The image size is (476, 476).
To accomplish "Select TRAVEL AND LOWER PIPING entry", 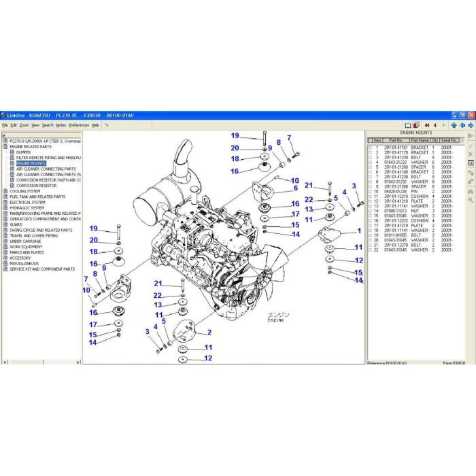I will [34, 235].
